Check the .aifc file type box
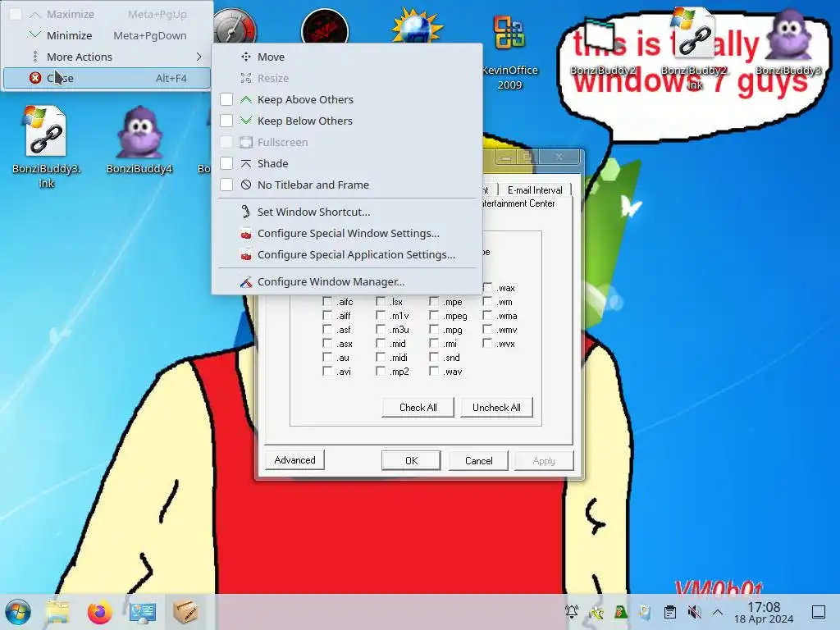The height and width of the screenshot is (630, 840). 327,302
